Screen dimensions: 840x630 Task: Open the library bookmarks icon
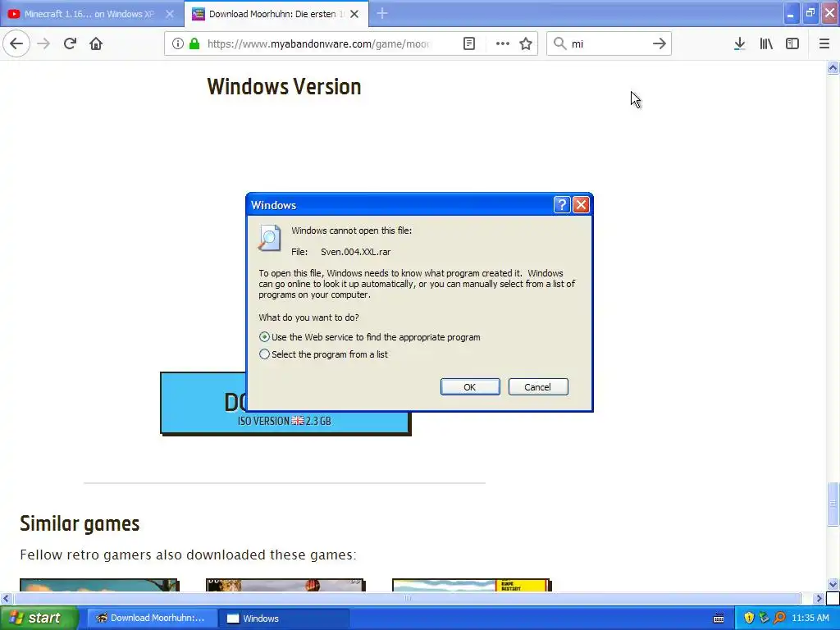pos(766,43)
